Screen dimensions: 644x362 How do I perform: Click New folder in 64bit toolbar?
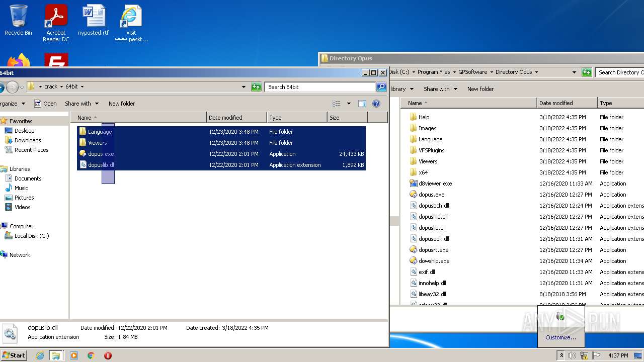point(122,104)
